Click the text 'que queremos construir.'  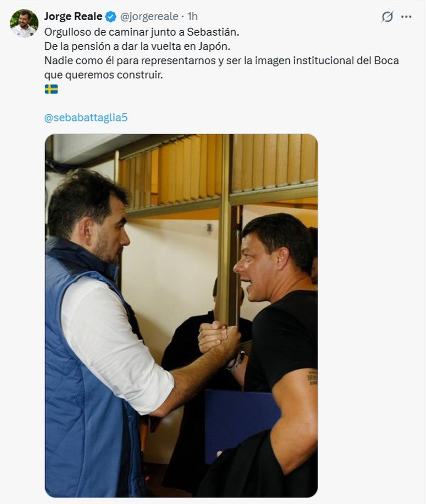pos(103,75)
